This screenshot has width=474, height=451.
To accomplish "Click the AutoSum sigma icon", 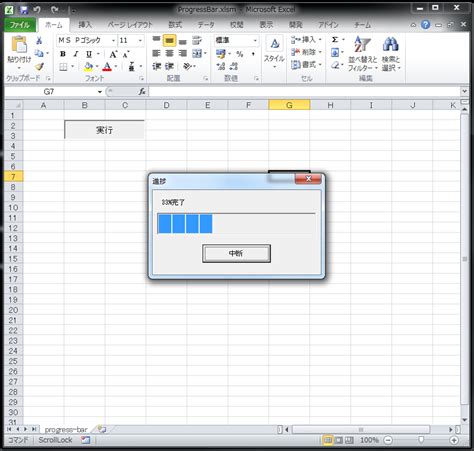I will point(335,40).
